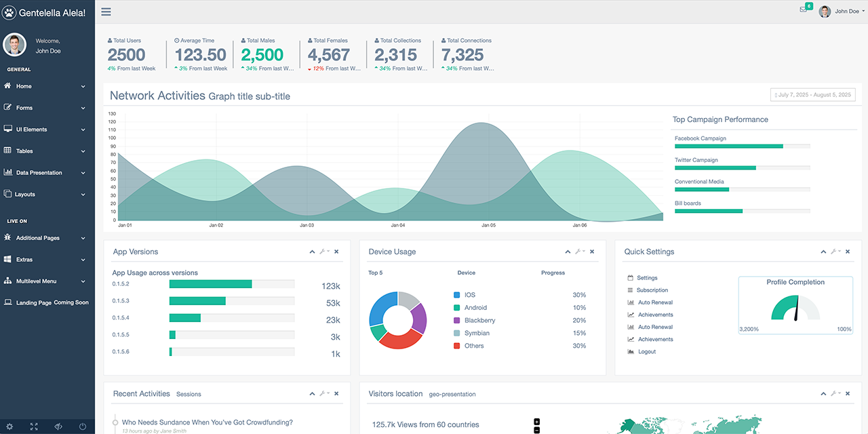Open the Sundance crowdfunding article link
Image resolution: width=868 pixels, height=434 pixels.
tap(207, 422)
